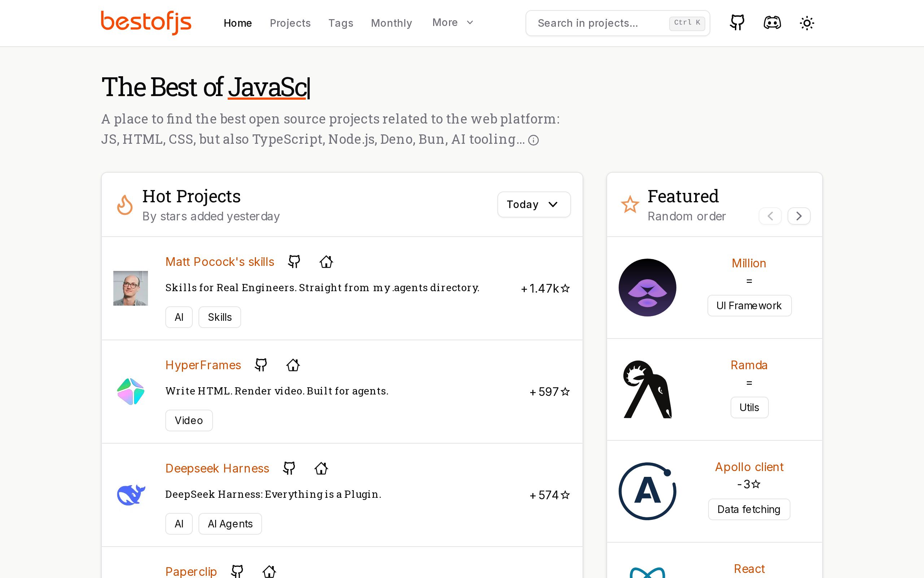Open homepage icon for HyperFrames

[293, 365]
